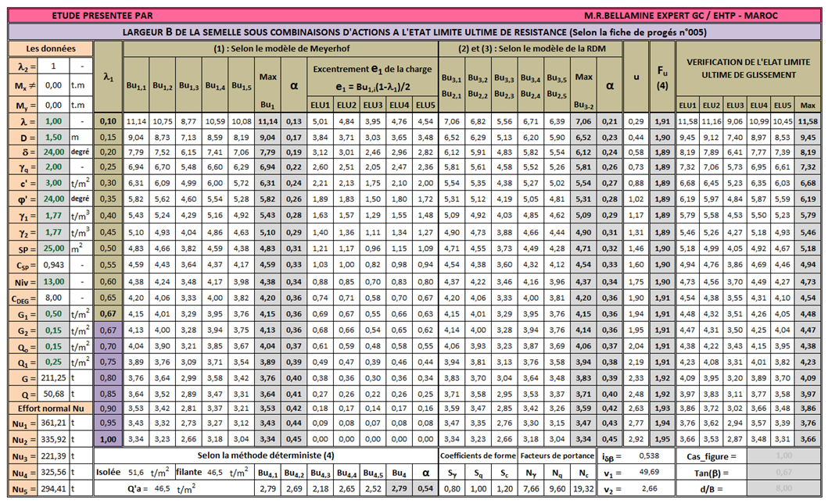Click the Fu column value 1,95

[662, 439]
